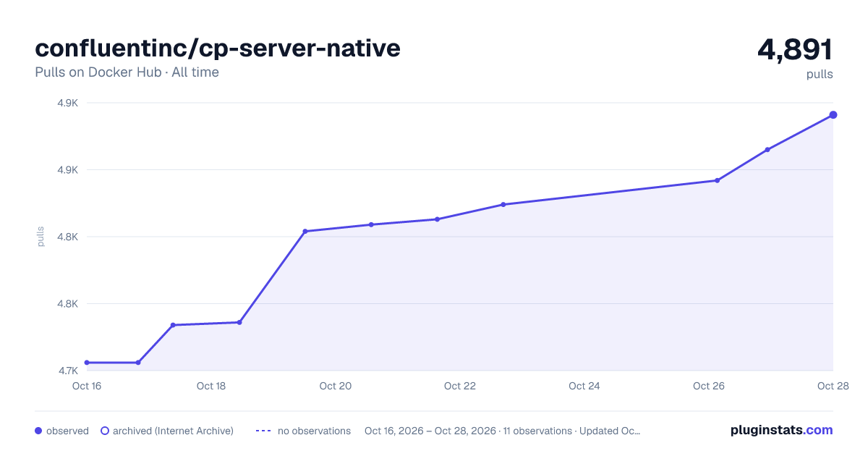Image resolution: width=868 pixels, height=456 pixels.
Task: Click the Oct 20 x-axis label
Action: pos(336,386)
